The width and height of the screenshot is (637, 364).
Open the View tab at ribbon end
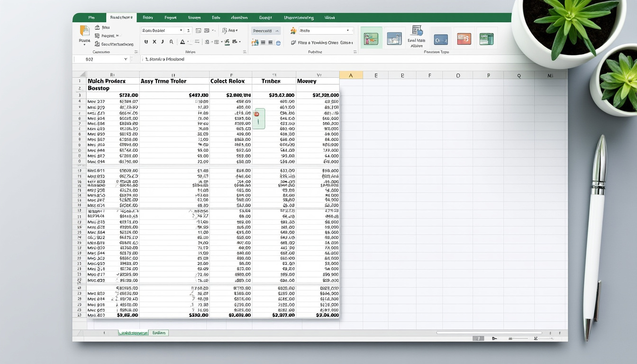pos(330,18)
